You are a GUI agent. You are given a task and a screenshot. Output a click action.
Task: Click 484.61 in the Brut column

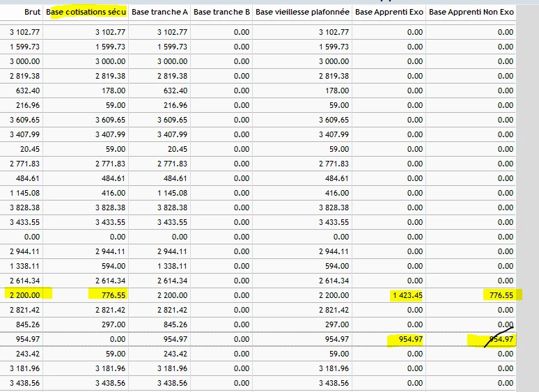pos(28,178)
